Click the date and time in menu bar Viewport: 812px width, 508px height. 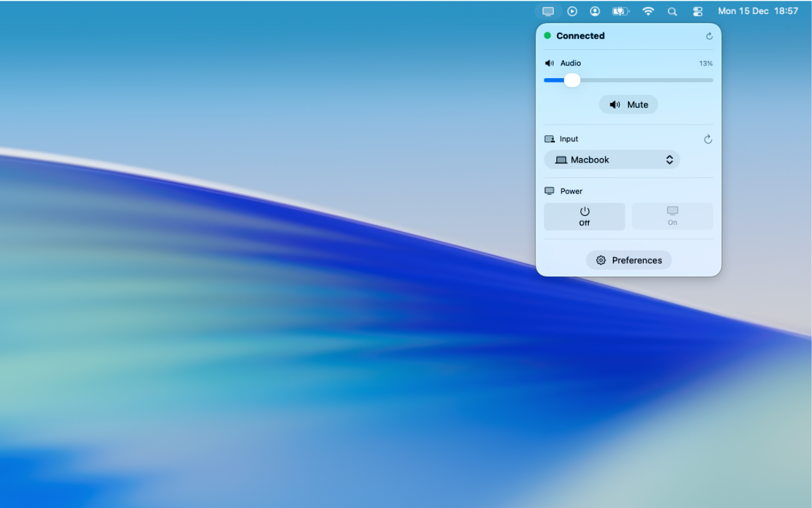[x=759, y=11]
